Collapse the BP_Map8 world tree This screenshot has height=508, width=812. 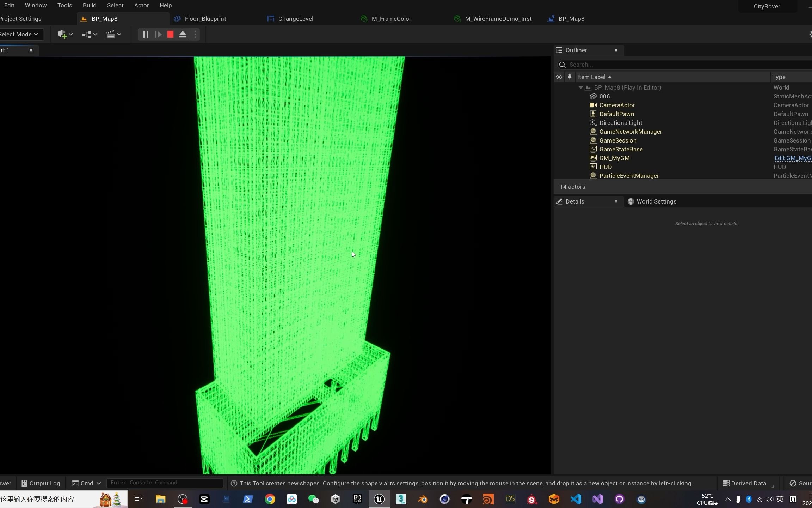[x=580, y=87]
